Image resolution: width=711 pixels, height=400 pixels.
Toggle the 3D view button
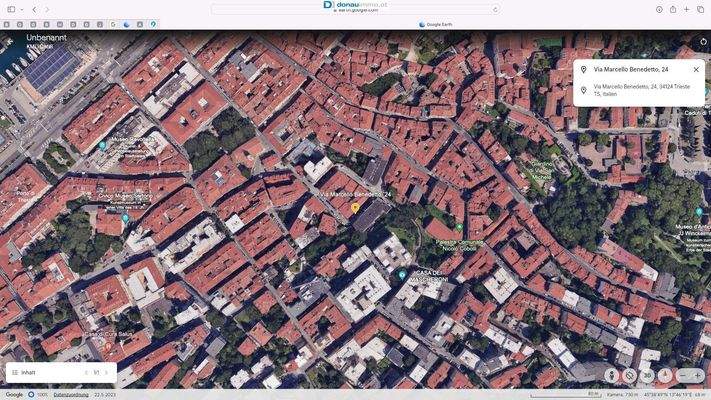click(647, 375)
